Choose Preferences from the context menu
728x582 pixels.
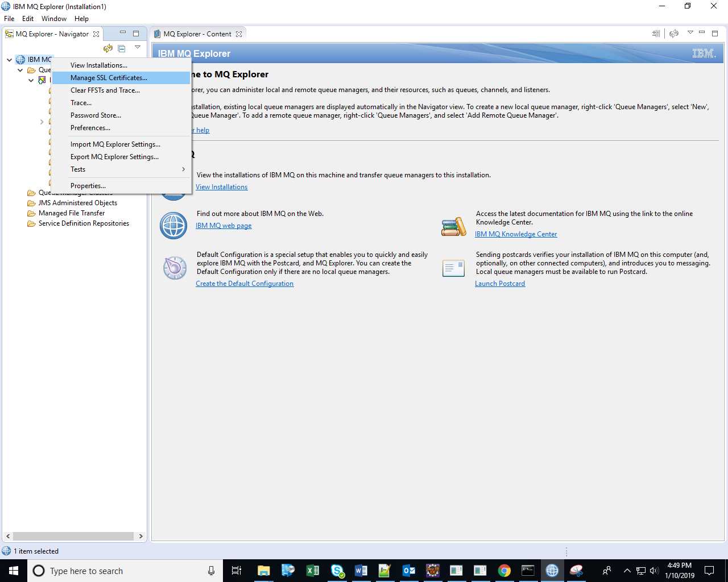tap(90, 128)
